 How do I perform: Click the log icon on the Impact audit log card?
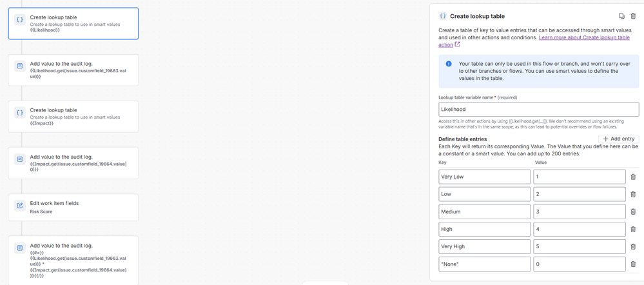pos(19,159)
